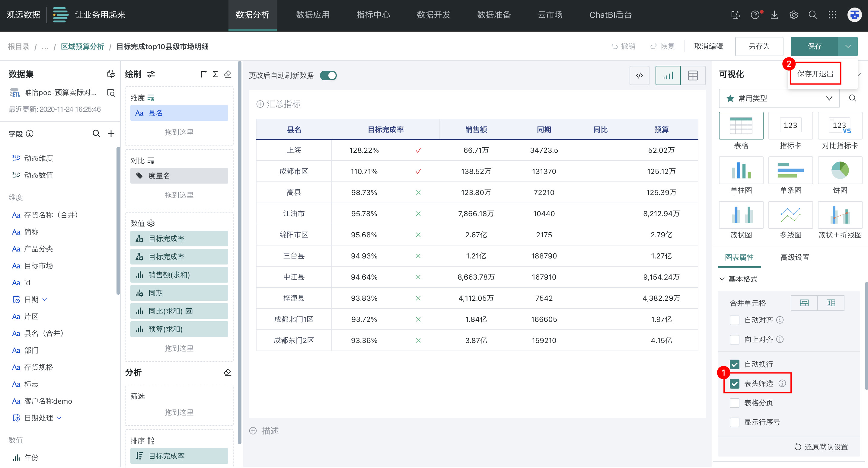Open the download icon in the top bar
868x468 pixels.
point(774,15)
